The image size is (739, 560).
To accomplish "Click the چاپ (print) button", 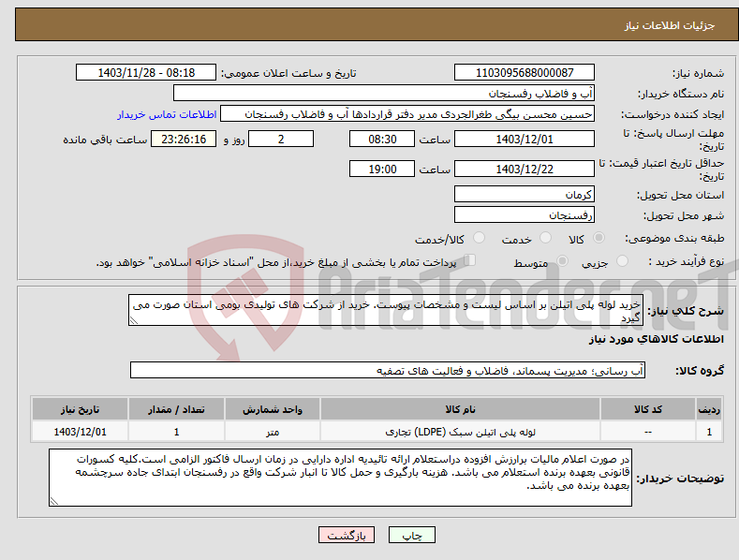I will click(x=411, y=535).
